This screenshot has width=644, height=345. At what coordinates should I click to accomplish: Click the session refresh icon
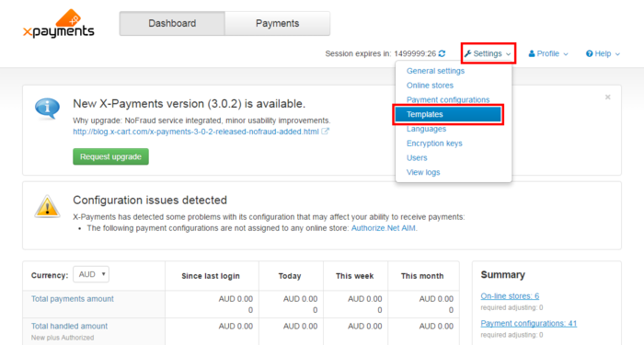click(442, 53)
